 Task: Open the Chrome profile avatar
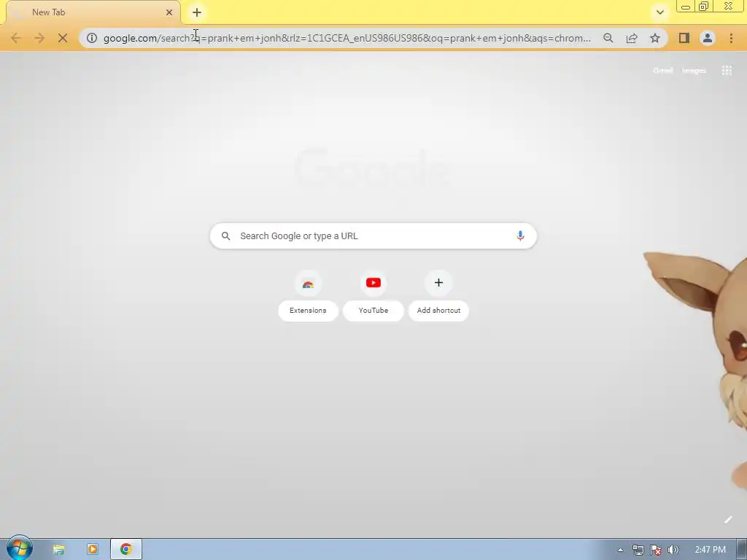coord(708,38)
